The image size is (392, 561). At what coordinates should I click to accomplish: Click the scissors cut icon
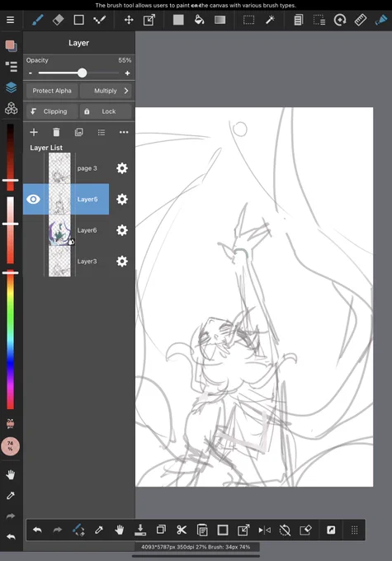tap(182, 530)
